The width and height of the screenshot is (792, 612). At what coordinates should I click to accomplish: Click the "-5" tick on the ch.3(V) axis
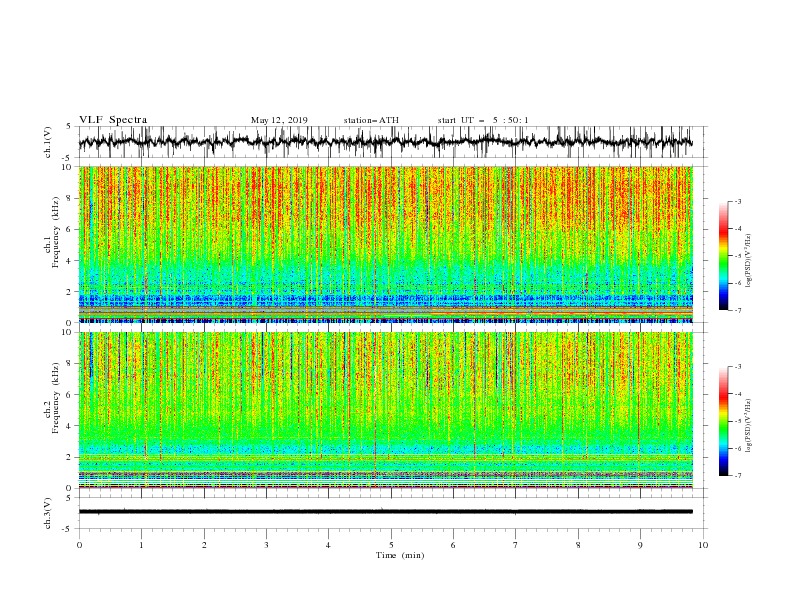[x=68, y=529]
